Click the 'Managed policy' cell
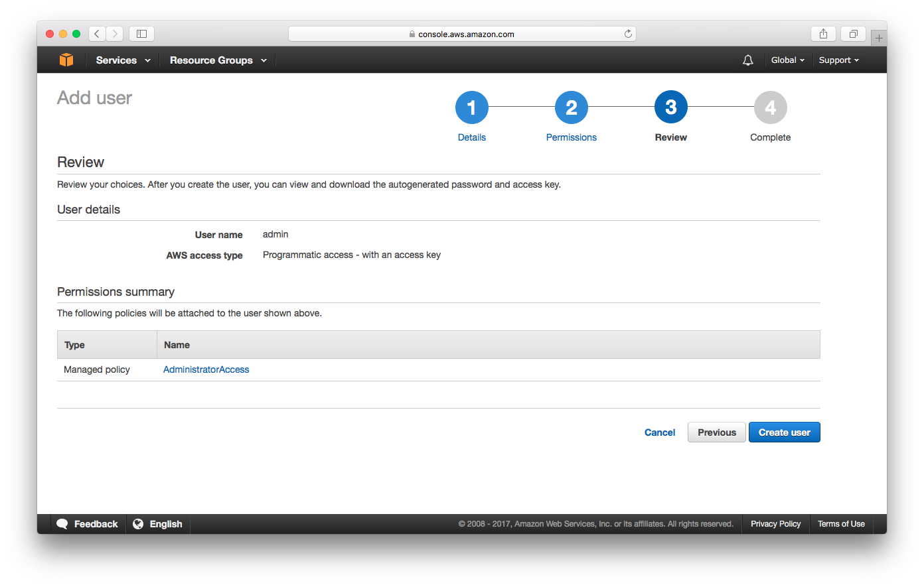 point(97,369)
